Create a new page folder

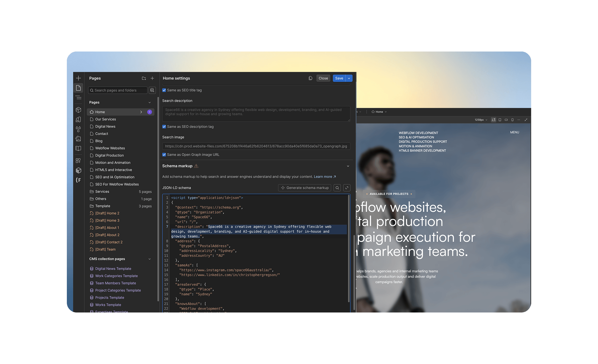click(144, 78)
